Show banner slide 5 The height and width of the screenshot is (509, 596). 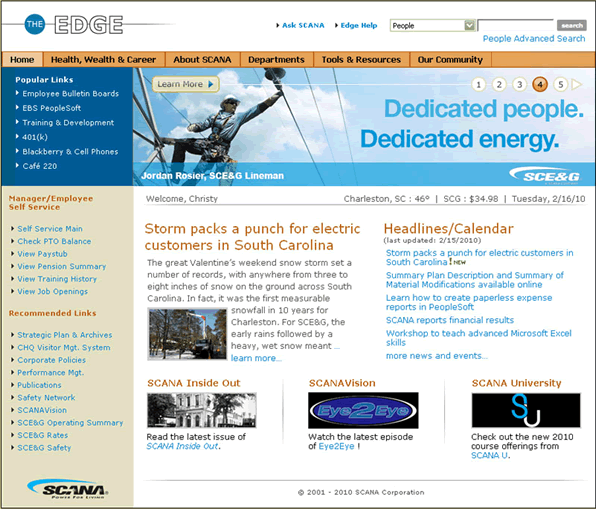pyautogui.click(x=561, y=84)
